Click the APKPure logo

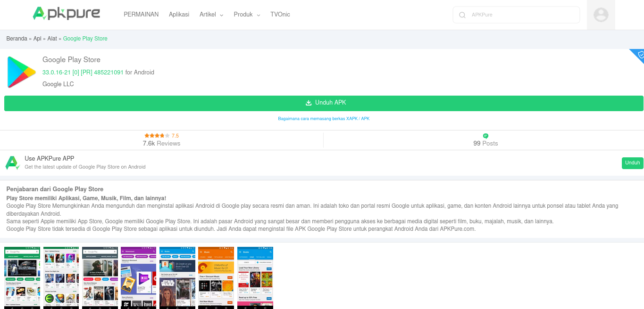[67, 14]
